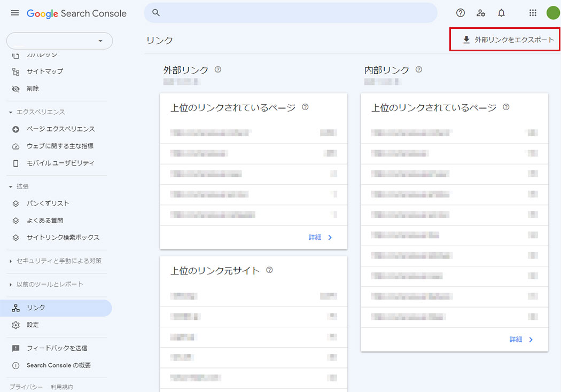
Task: Open the property selector dropdown
Action: pyautogui.click(x=59, y=41)
